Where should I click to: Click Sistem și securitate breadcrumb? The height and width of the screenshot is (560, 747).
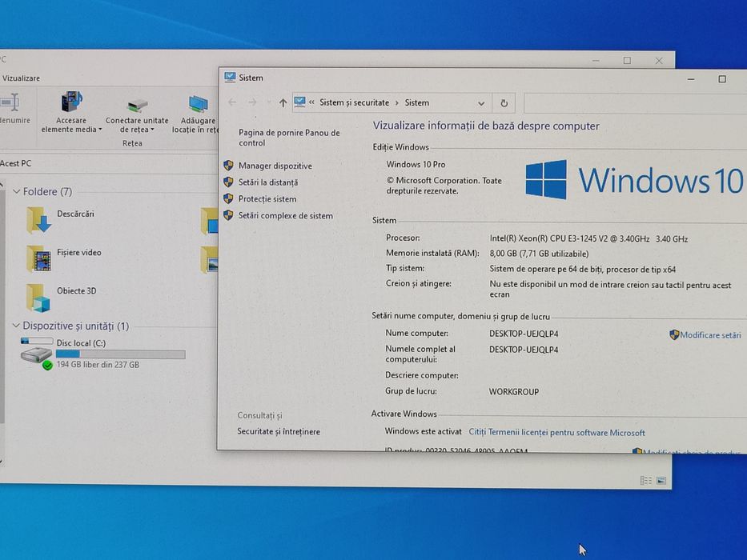point(354,102)
